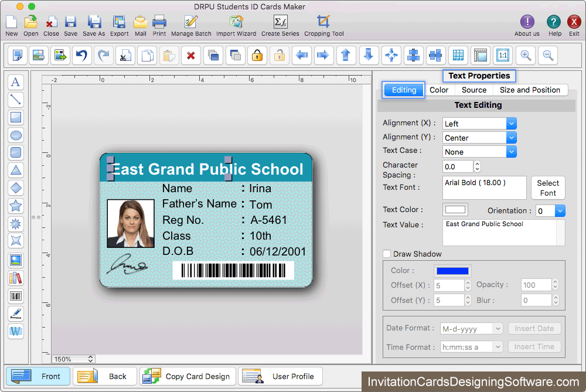Switch to the Size and Position tab

[x=530, y=90]
